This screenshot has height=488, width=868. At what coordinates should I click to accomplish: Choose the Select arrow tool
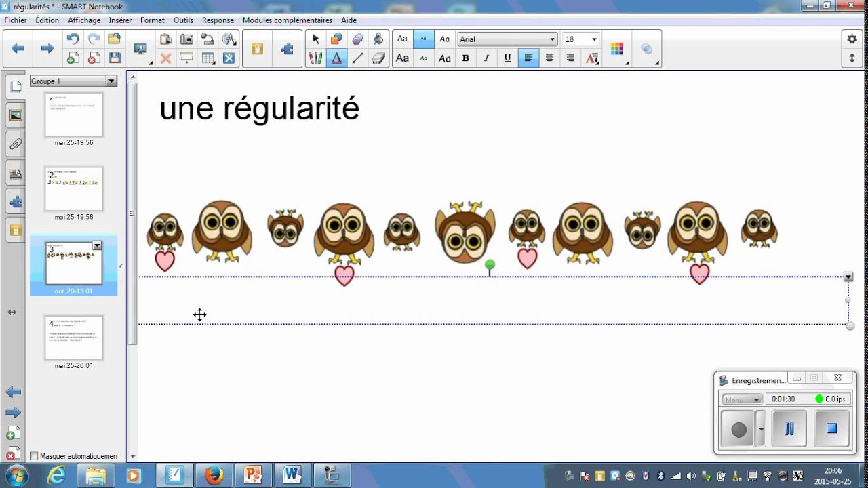click(x=315, y=39)
